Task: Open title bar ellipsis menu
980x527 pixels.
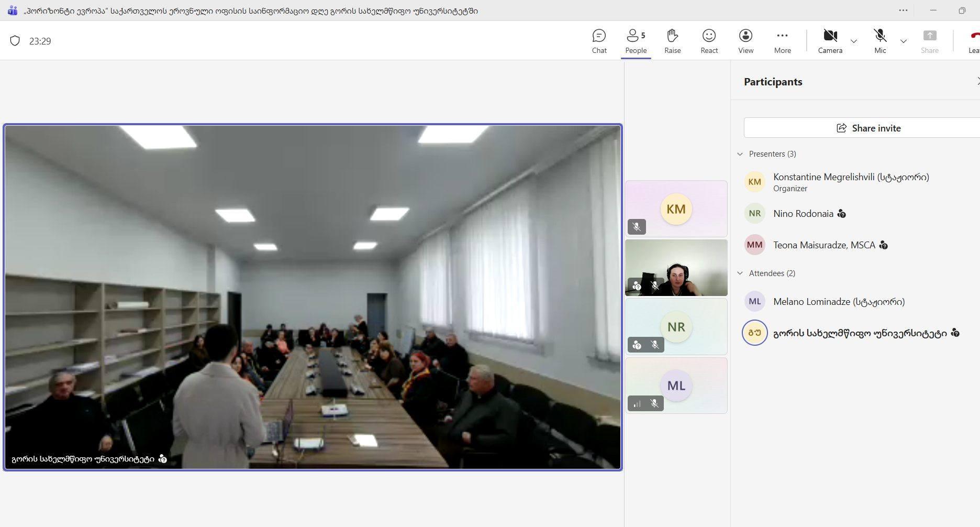Action: (x=903, y=10)
